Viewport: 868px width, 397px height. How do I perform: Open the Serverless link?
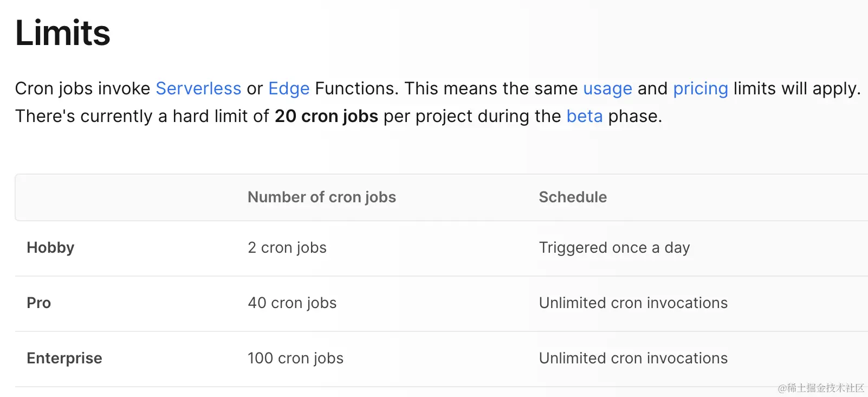(x=198, y=88)
